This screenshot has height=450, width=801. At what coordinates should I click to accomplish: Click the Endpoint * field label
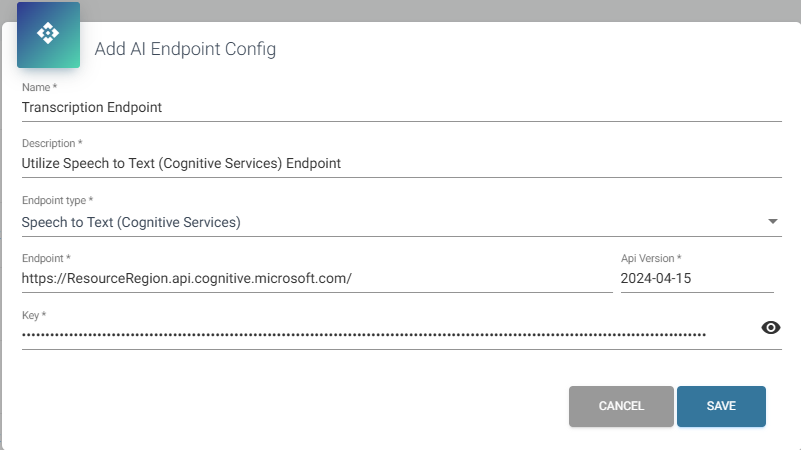click(x=47, y=259)
